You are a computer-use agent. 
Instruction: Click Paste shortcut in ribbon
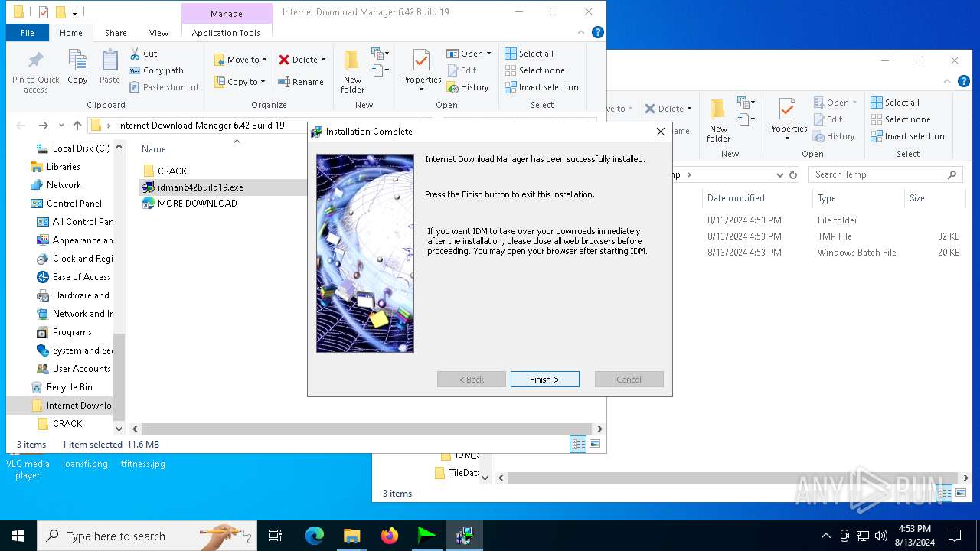pos(164,87)
